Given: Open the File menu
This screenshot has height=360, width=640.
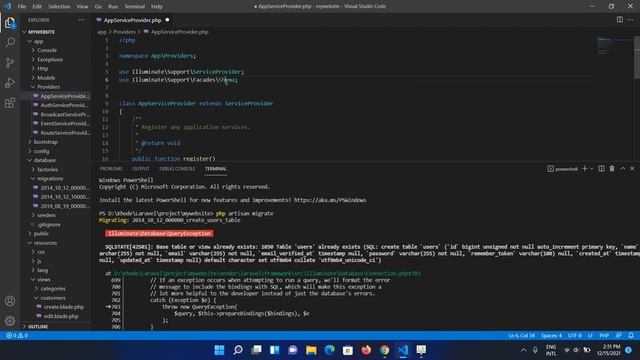Looking at the screenshot, I should point(21,7).
